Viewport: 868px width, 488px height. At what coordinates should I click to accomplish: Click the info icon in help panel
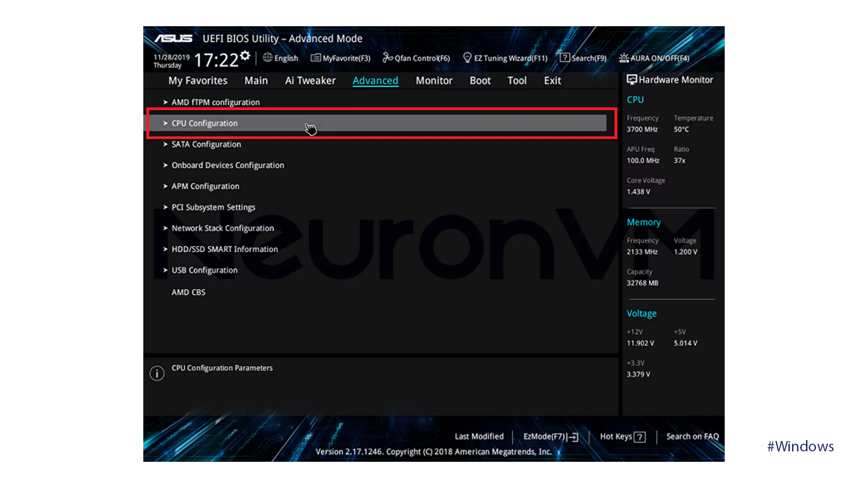(x=157, y=373)
